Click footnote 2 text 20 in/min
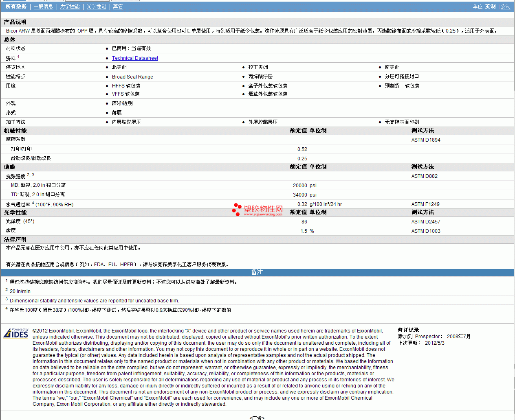The image size is (515, 420). pos(20,291)
